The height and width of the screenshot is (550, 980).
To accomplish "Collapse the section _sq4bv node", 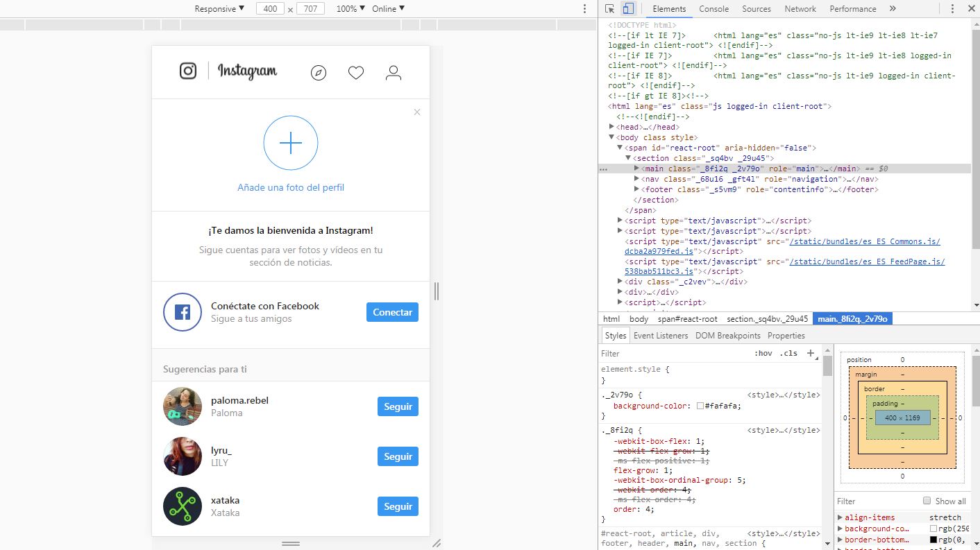I will click(x=628, y=158).
